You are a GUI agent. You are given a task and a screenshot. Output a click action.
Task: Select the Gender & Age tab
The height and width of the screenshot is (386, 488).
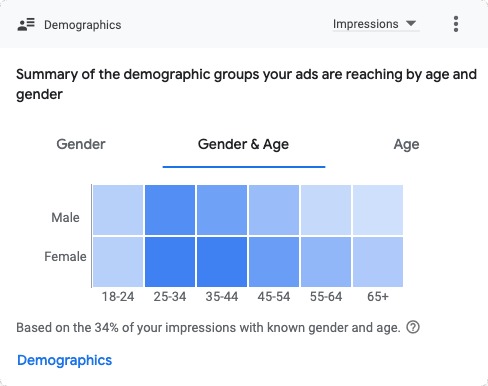click(x=244, y=145)
